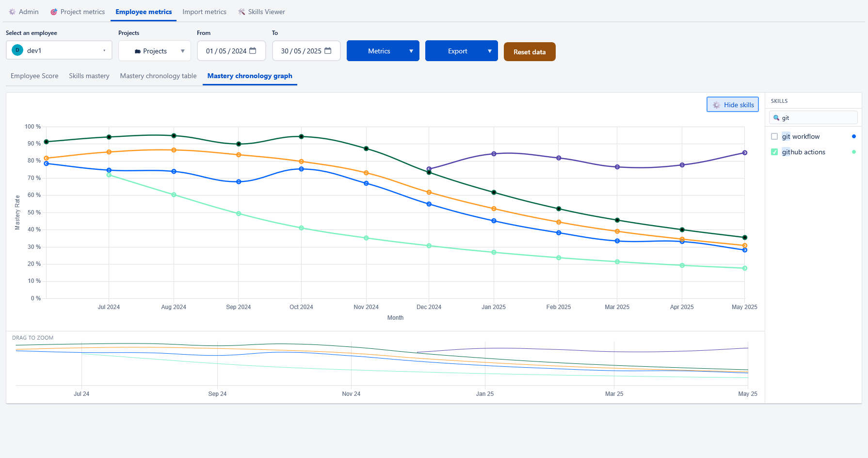Switch to Employee Score tab
This screenshot has width=868, height=458.
pos(34,76)
